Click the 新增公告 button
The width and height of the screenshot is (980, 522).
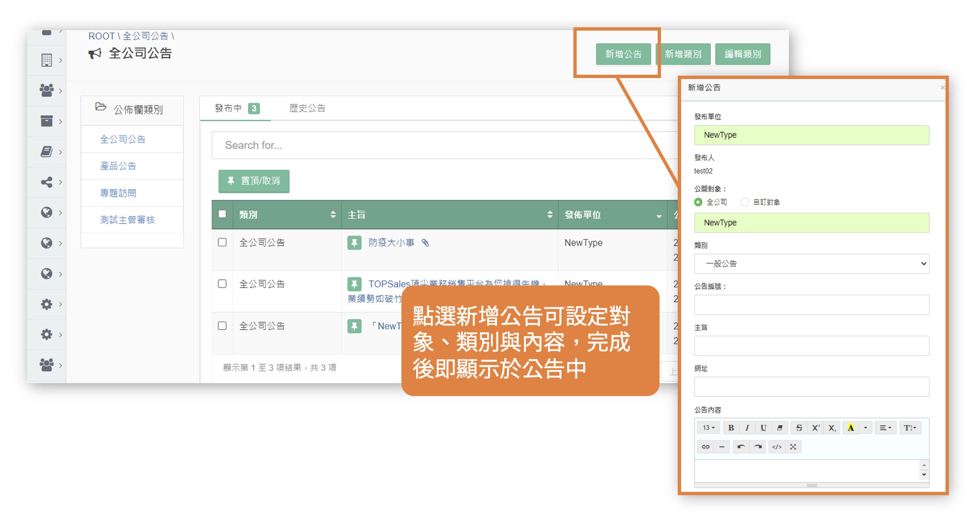pos(623,54)
